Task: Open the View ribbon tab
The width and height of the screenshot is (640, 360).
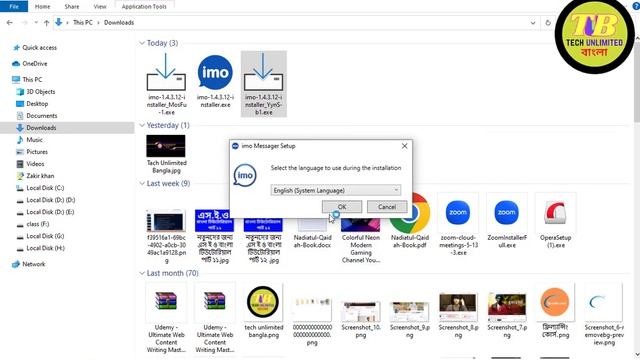Action: pyautogui.click(x=100, y=7)
